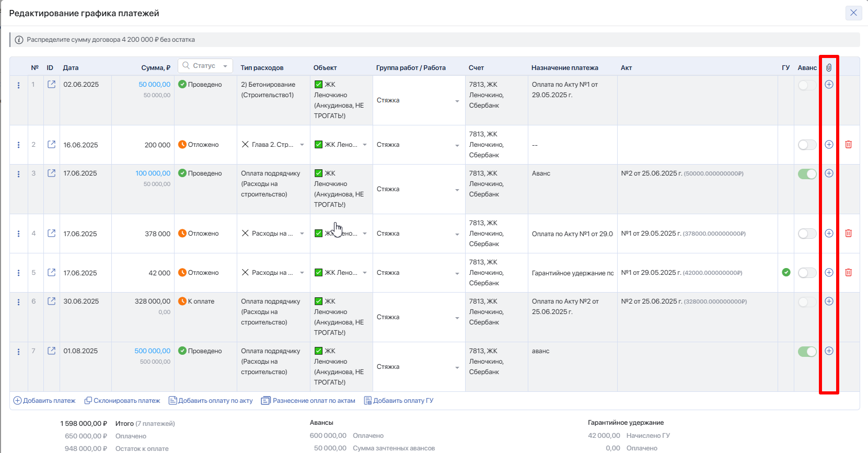Open payment ID link in row 1
The image size is (868, 453).
51,84
